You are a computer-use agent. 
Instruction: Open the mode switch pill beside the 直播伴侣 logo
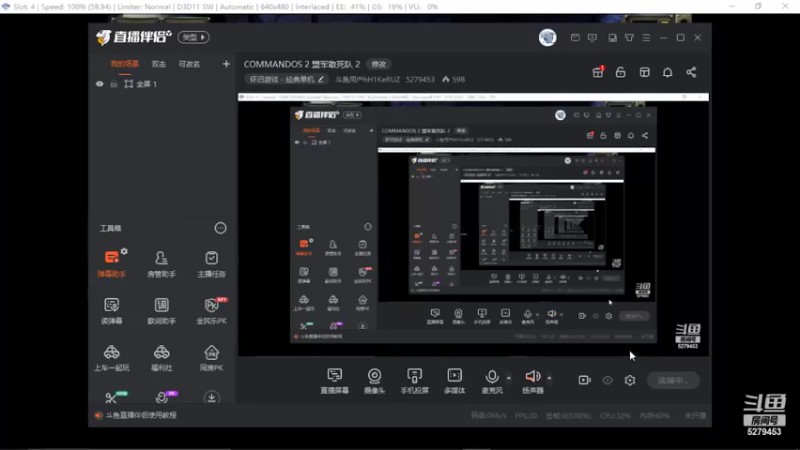point(193,37)
